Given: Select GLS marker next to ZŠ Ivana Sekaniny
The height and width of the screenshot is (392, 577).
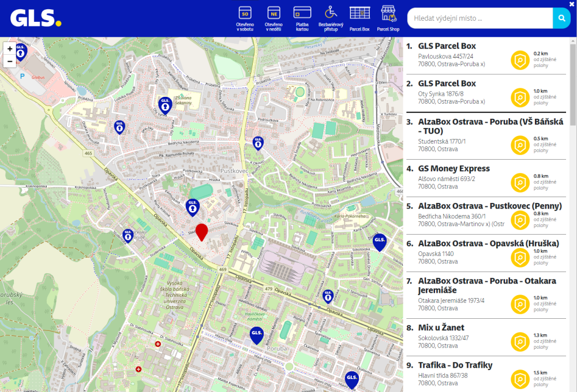Looking at the screenshot, I should (x=165, y=105).
